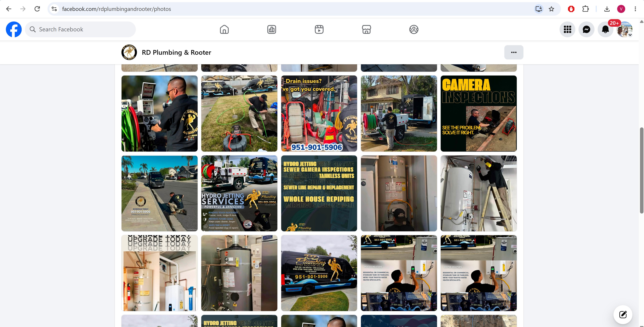Open the Facebook menu grid icon

pyautogui.click(x=567, y=29)
